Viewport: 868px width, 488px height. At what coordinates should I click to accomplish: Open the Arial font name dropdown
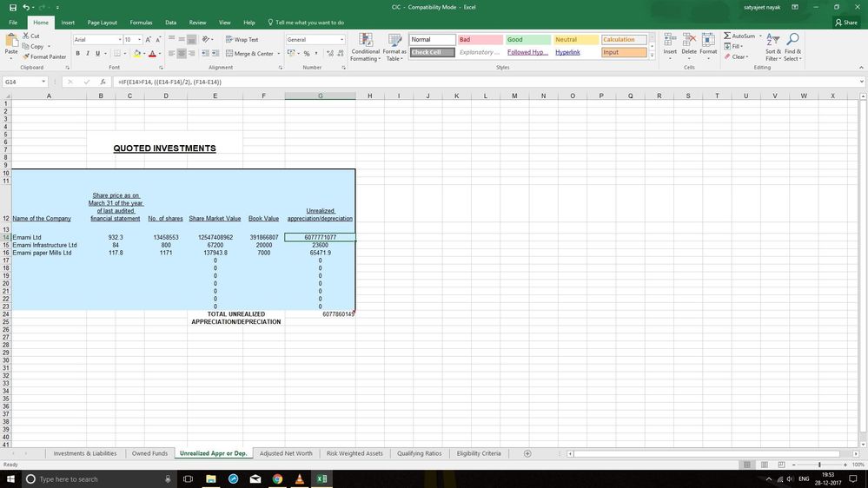tap(120, 40)
